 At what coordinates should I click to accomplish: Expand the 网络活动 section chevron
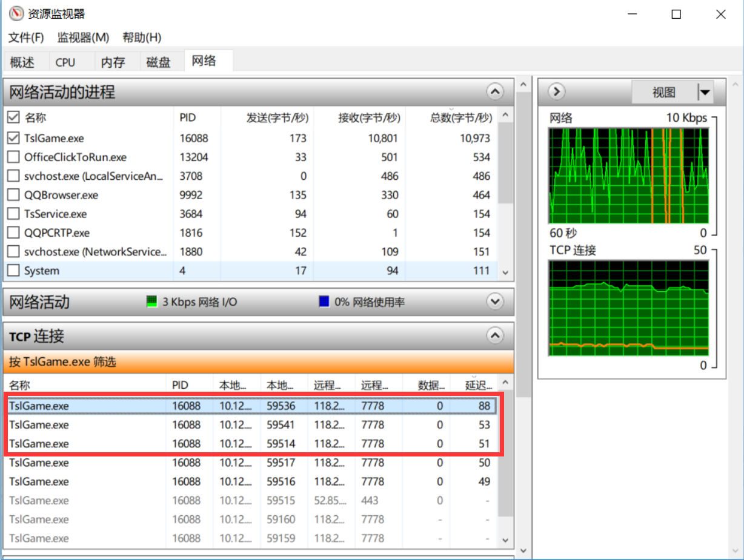495,301
